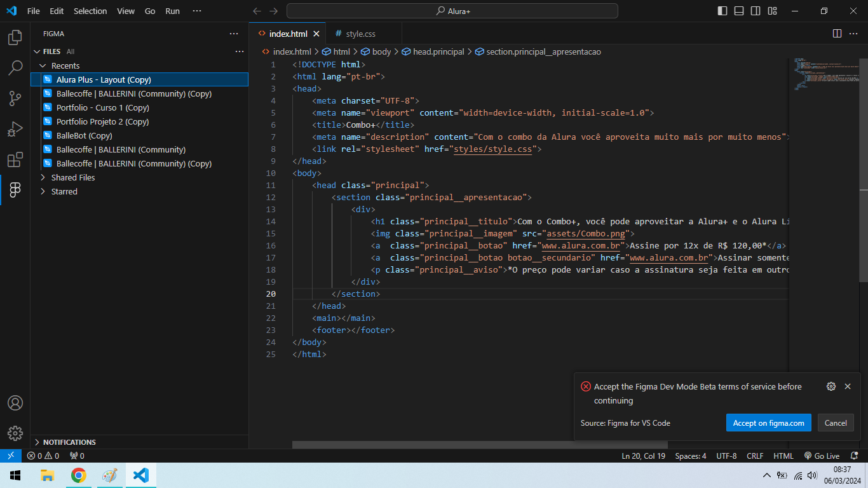Image resolution: width=868 pixels, height=488 pixels.
Task: Open the Manage gear in activity bar
Action: click(x=15, y=433)
